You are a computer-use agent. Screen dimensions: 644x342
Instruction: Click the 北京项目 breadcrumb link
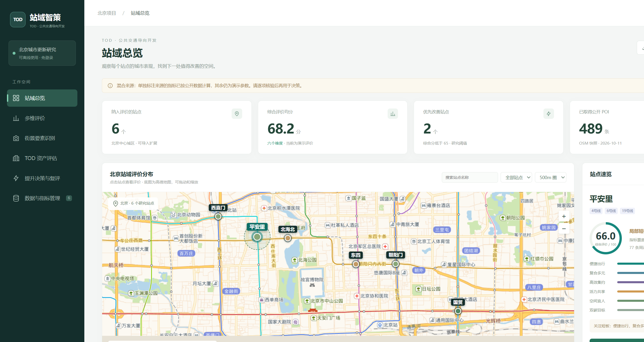pyautogui.click(x=107, y=13)
